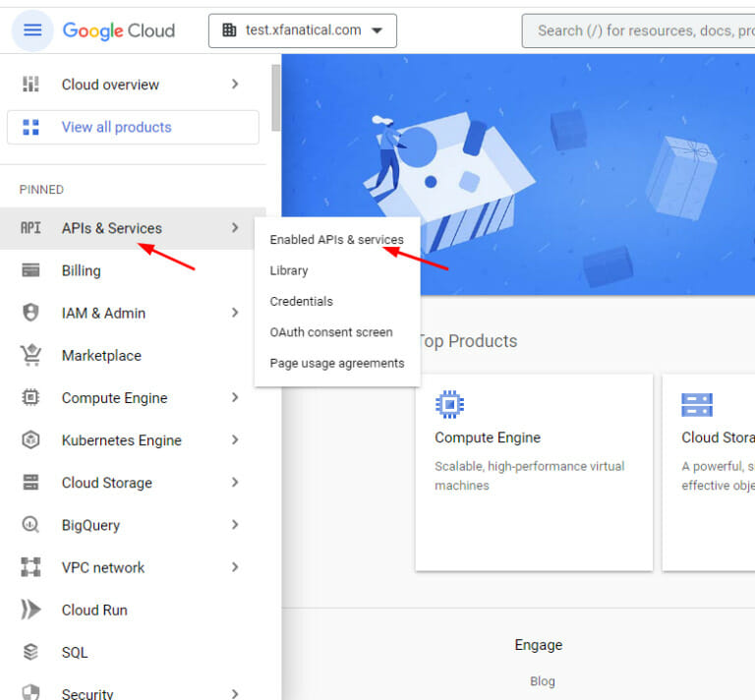
Task: Open the Cloud Storage product card title
Action: [x=718, y=437]
